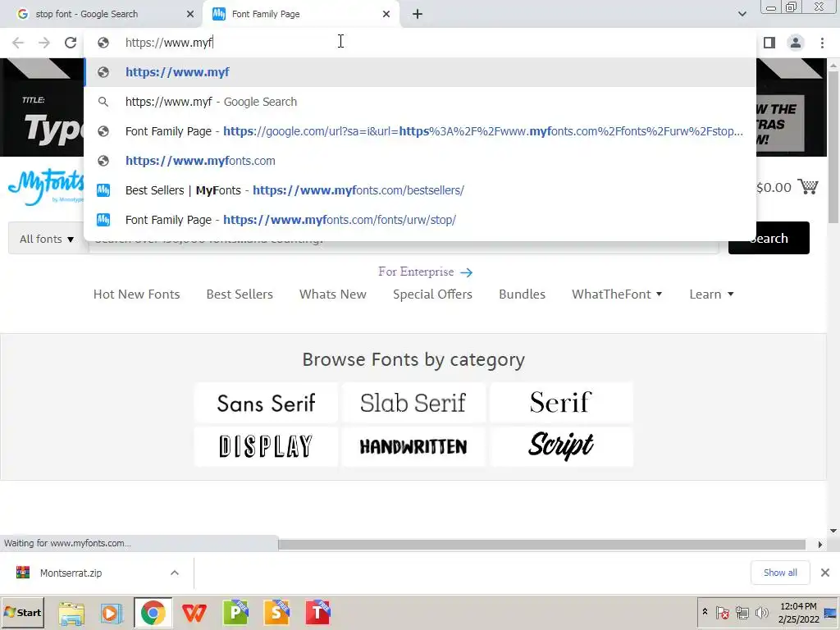The width and height of the screenshot is (840, 630).
Task: Open the Windows Start menu
Action: (x=22, y=612)
